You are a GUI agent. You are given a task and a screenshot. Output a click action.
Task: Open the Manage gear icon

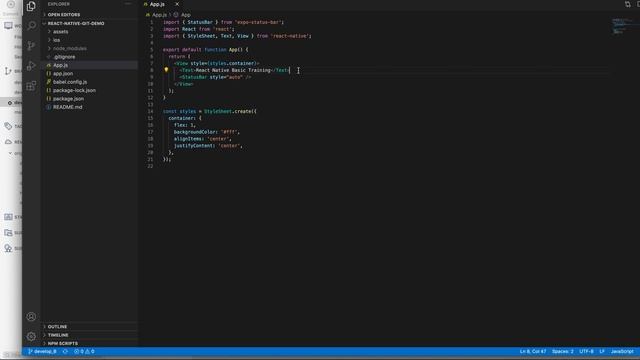(x=31, y=336)
